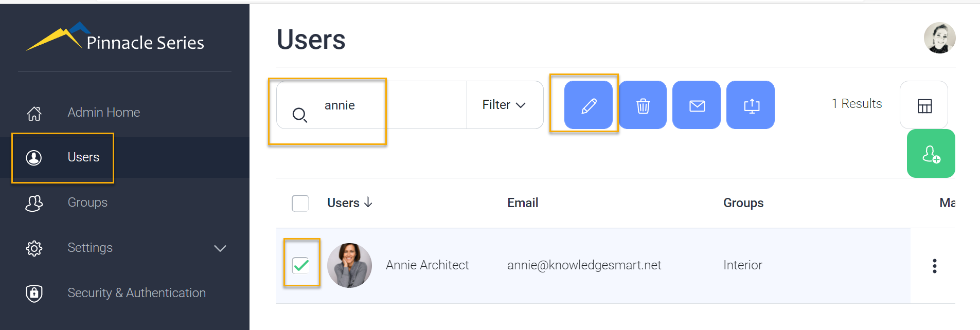Uncheck the Annie Architect row checkbox
The height and width of the screenshot is (330, 980).
300,265
